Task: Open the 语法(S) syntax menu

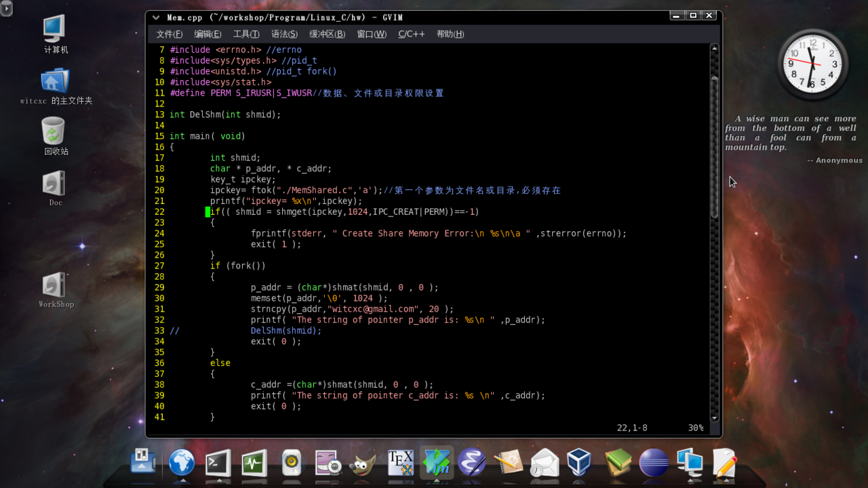Action: click(284, 34)
